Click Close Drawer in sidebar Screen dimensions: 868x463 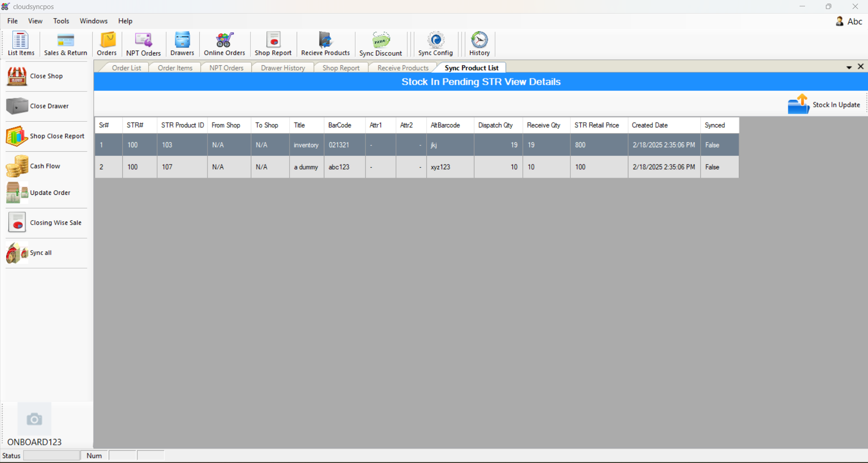[x=46, y=106]
